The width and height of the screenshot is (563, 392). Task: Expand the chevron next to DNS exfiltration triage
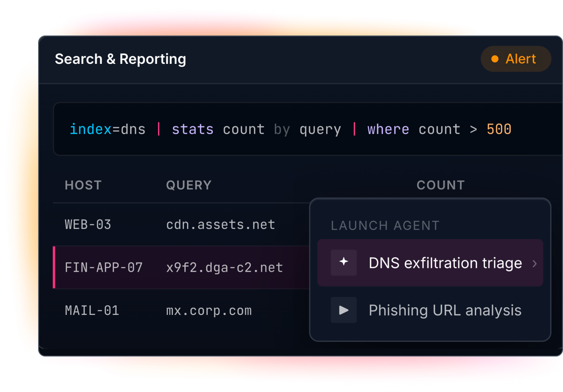coord(534,263)
